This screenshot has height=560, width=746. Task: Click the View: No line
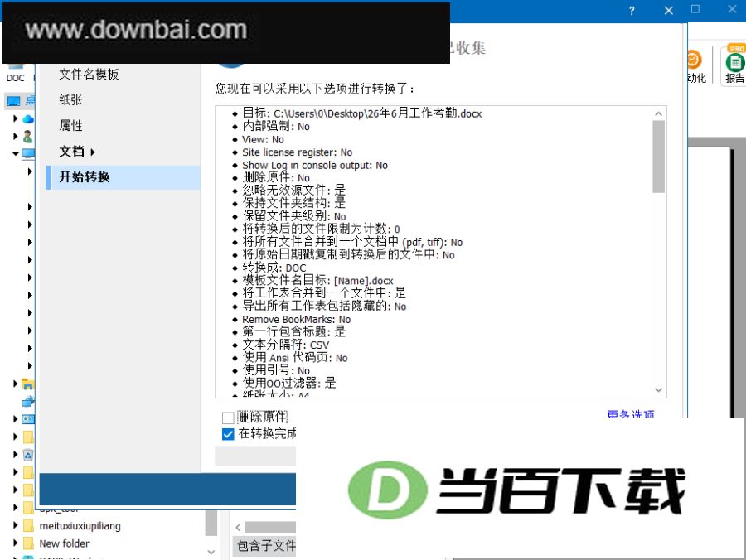263,139
